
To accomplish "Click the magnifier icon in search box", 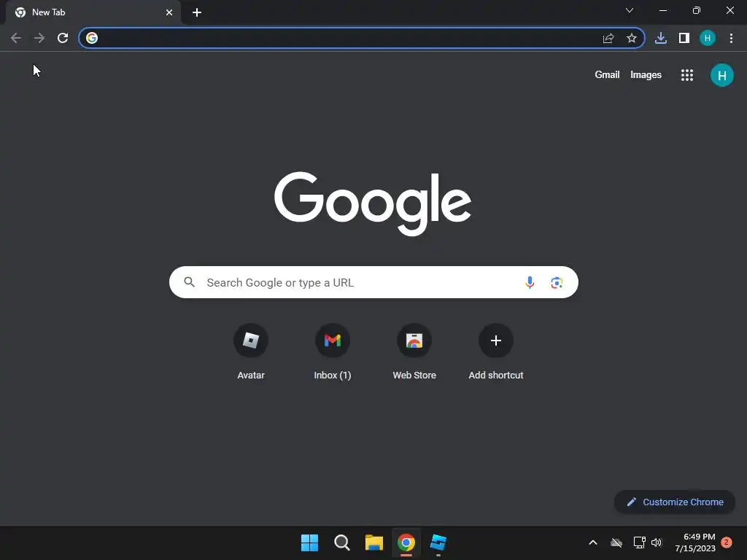I will coord(189,282).
